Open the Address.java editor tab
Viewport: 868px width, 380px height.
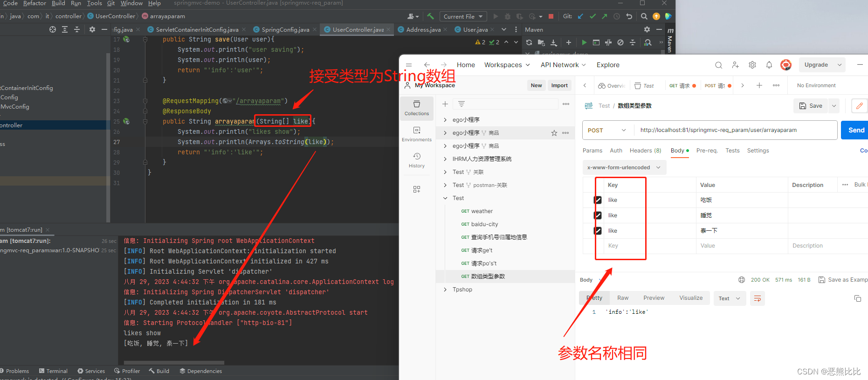coord(423,29)
